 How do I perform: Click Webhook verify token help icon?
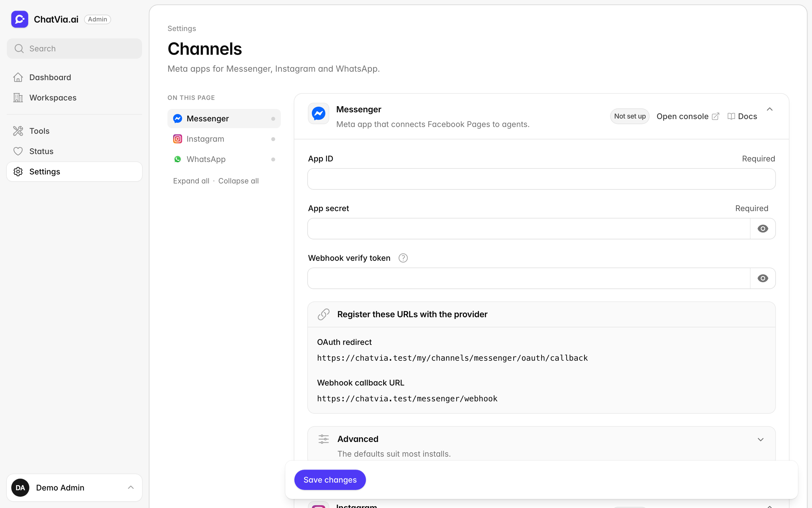[x=403, y=258]
